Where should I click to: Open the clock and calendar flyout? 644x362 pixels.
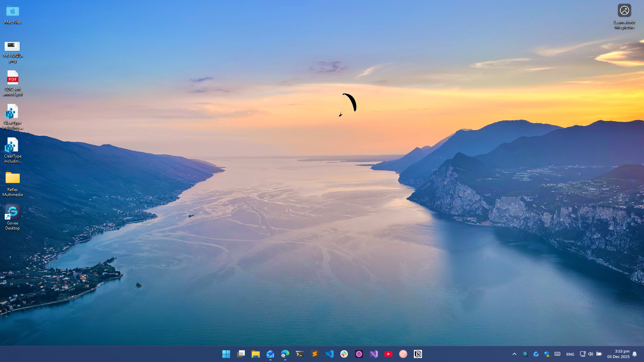(618, 354)
